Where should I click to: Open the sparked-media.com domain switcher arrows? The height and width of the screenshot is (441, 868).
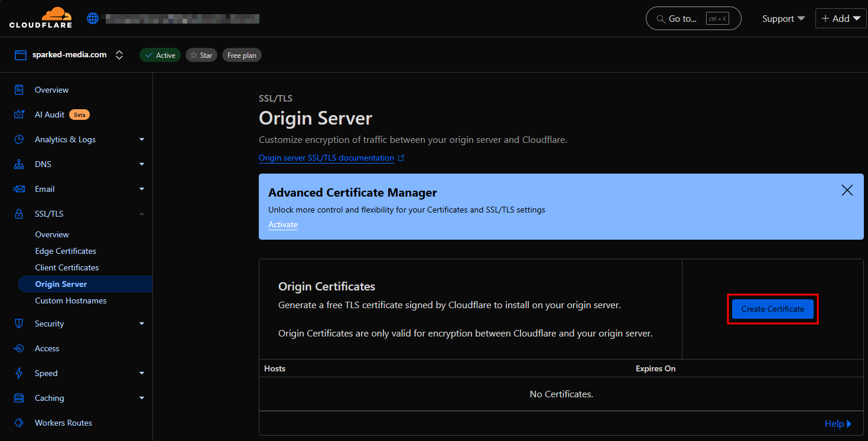pos(119,55)
